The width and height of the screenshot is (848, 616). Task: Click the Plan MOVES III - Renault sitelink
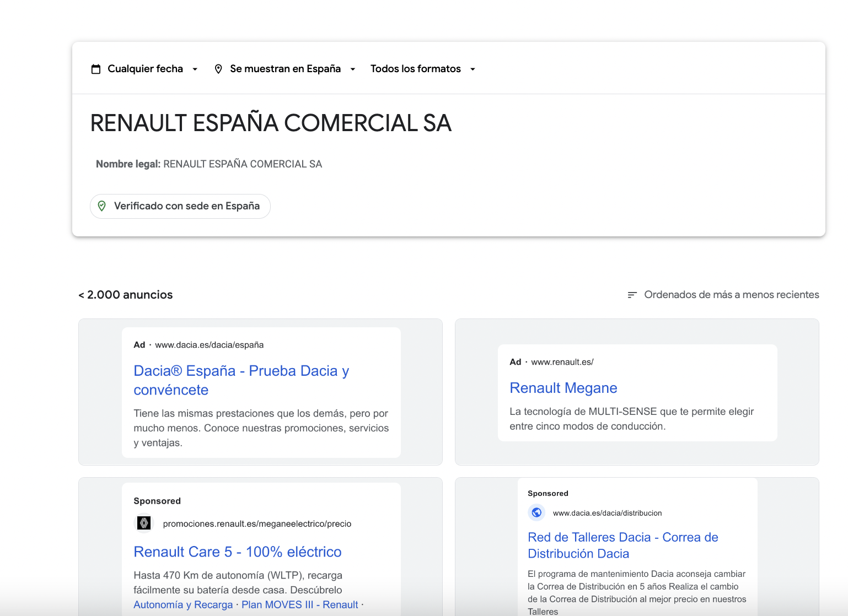click(300, 604)
